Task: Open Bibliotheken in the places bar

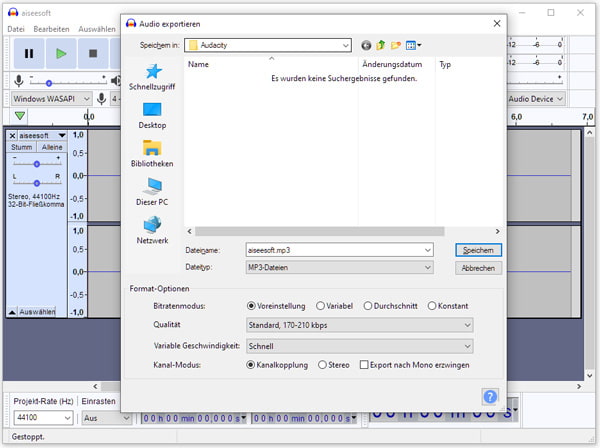Action: pos(152,154)
